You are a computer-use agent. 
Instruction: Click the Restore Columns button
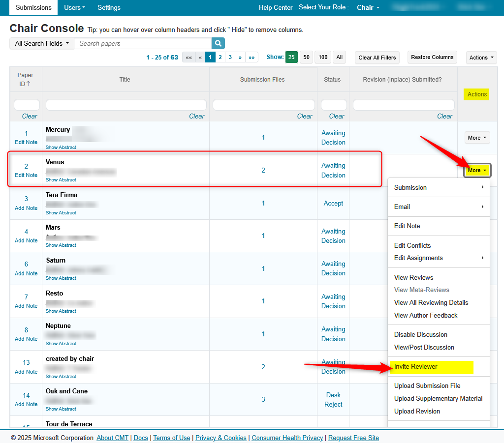pos(432,57)
